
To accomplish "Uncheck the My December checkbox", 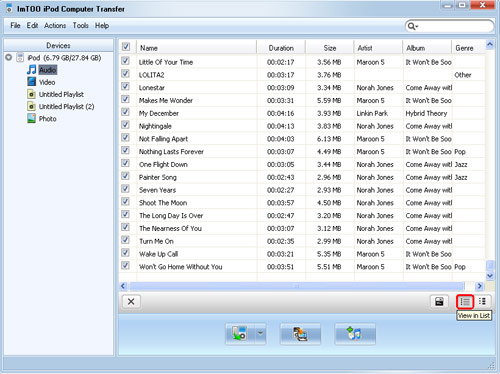I will (125, 112).
